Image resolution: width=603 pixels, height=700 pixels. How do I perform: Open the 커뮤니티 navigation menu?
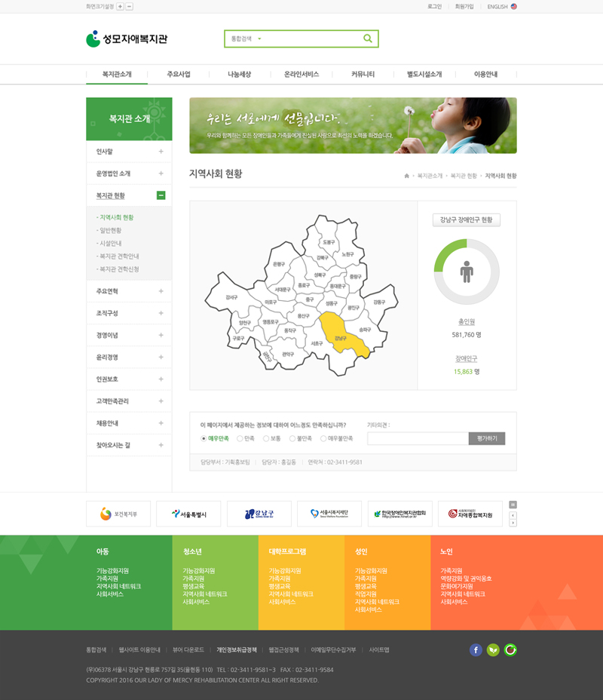click(363, 75)
